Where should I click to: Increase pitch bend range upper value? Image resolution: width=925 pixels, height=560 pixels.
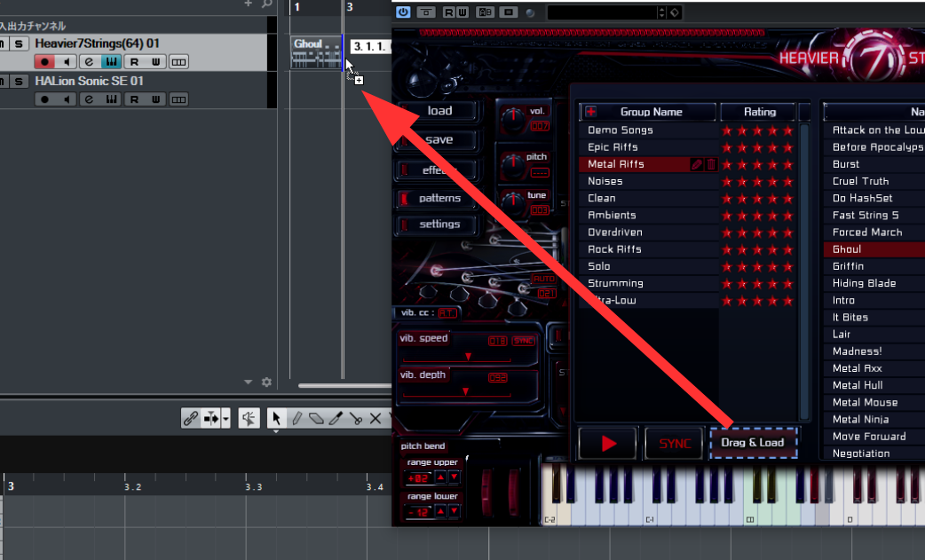tap(440, 477)
